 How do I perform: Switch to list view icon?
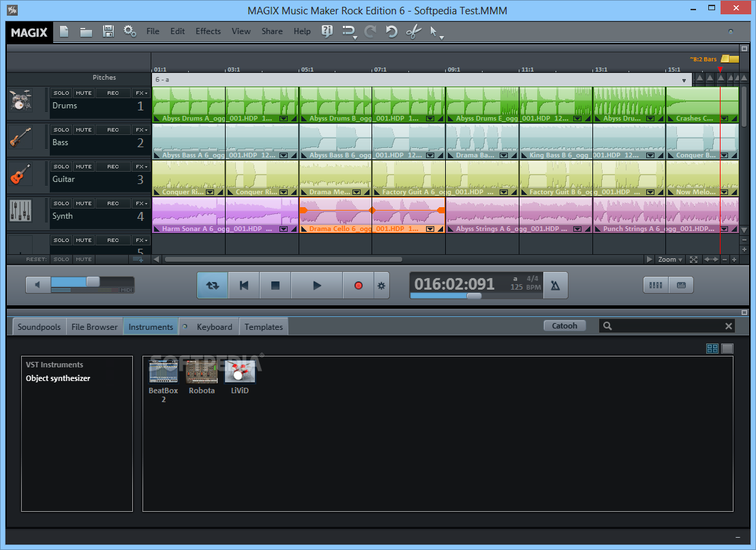727,348
